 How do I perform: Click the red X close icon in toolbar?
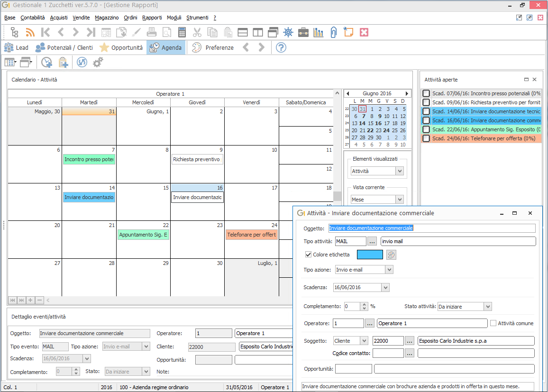click(364, 33)
